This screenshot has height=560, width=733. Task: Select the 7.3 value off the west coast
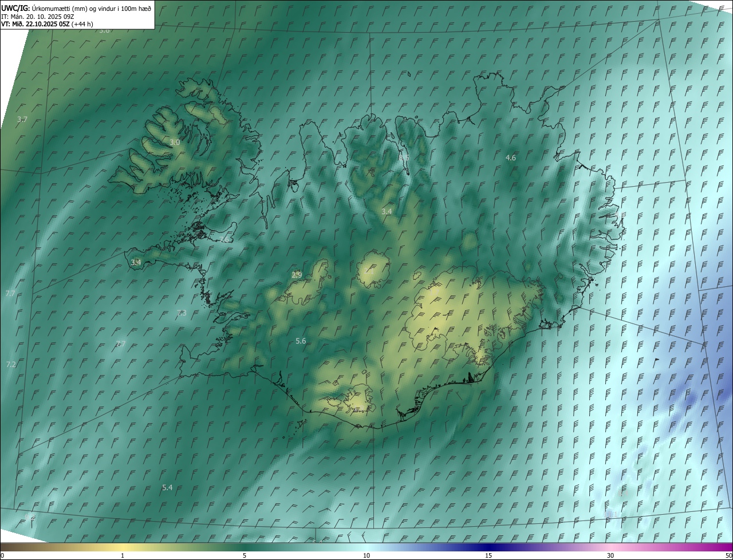coord(182,313)
